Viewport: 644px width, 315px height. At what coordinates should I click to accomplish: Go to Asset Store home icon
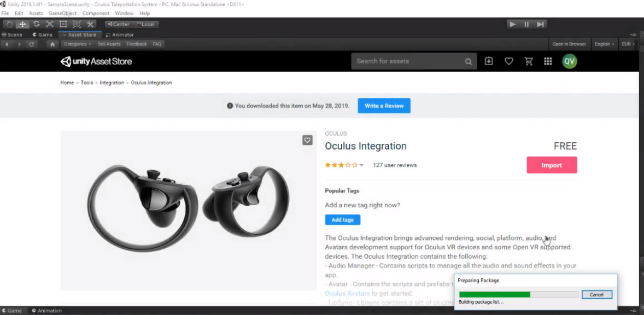point(52,44)
